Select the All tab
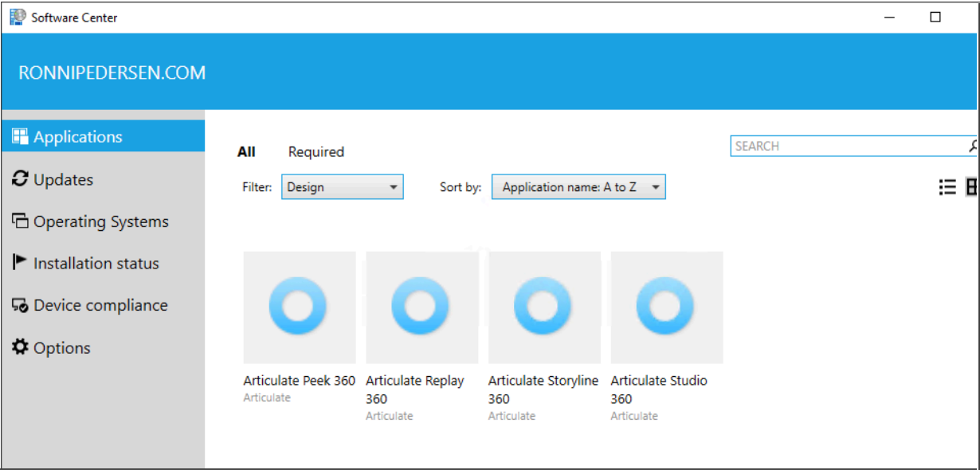 point(246,151)
